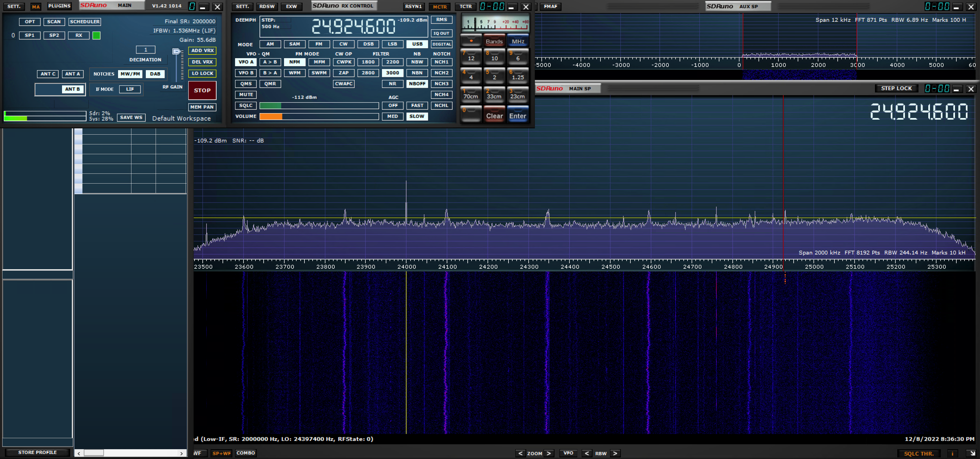The image size is (980, 459).
Task: Click the 24600 mark on spectrum frequency axis
Action: coord(651,266)
